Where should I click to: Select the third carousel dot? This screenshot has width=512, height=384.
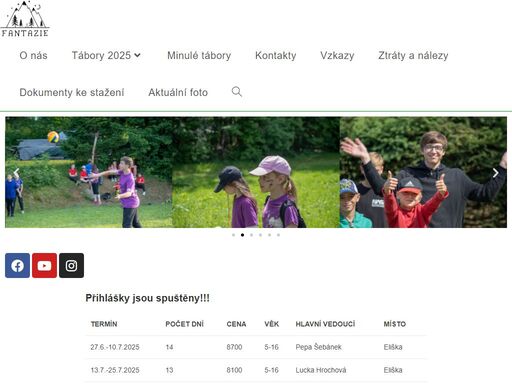[251, 235]
